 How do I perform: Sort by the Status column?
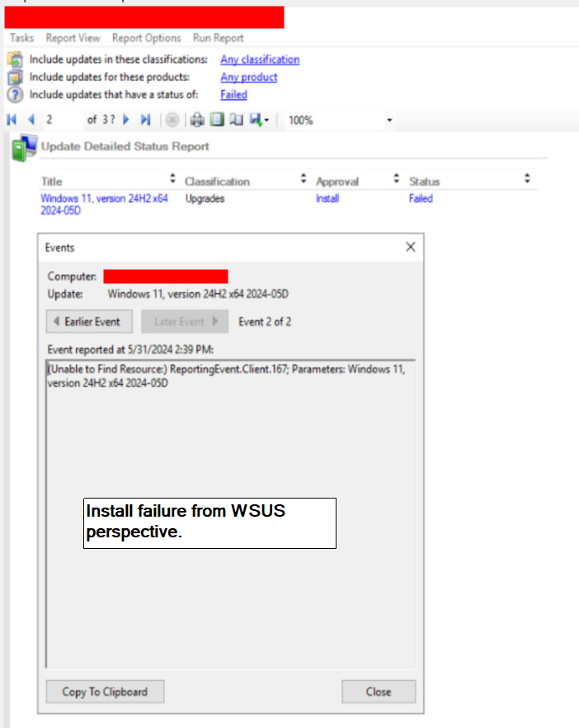tap(527, 178)
